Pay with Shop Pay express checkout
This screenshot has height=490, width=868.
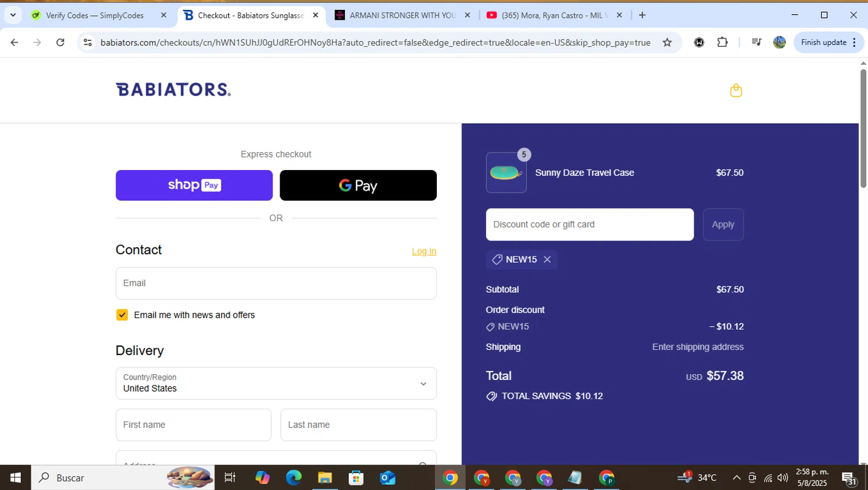(194, 185)
